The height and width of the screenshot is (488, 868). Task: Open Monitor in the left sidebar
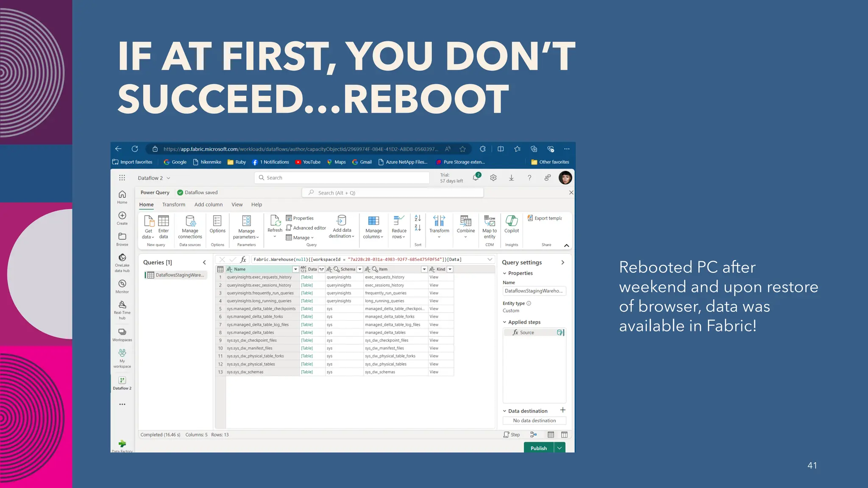(122, 286)
